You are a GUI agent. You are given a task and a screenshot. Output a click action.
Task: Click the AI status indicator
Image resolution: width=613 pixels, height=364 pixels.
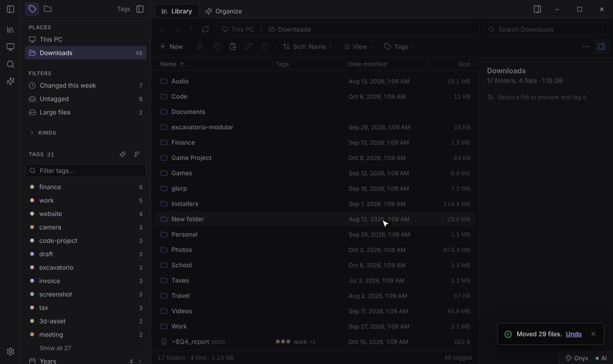(601, 358)
